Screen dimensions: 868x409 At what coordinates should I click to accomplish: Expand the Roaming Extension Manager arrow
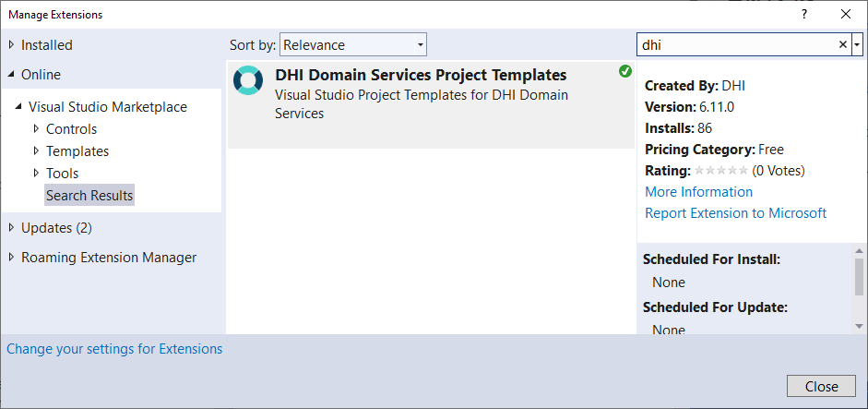coord(12,258)
